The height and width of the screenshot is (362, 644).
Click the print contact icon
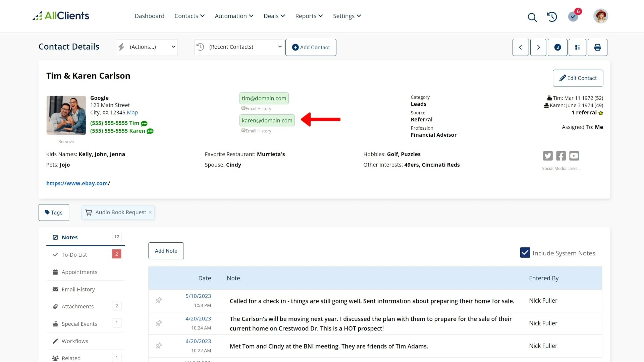coord(597,47)
